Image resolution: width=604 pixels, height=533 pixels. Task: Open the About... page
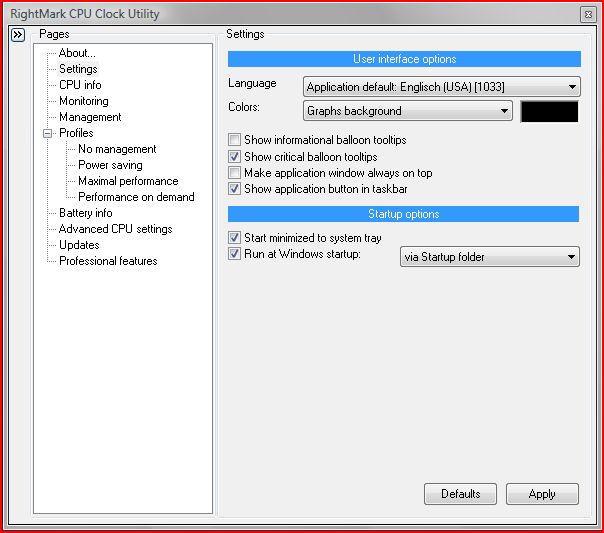[x=77, y=53]
